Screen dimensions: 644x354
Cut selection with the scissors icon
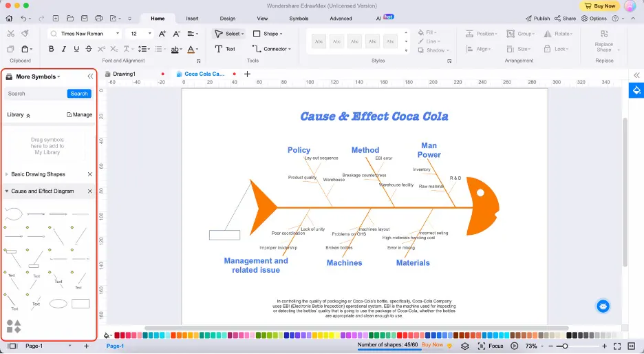tap(11, 34)
